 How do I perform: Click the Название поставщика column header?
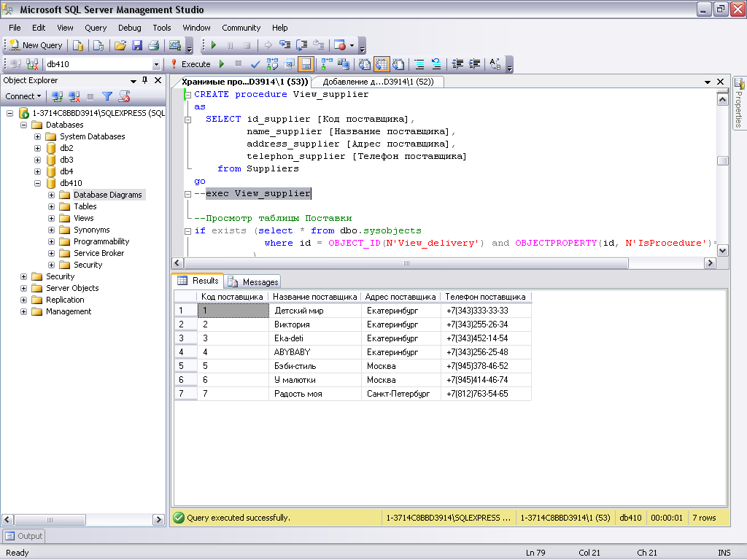(x=314, y=297)
